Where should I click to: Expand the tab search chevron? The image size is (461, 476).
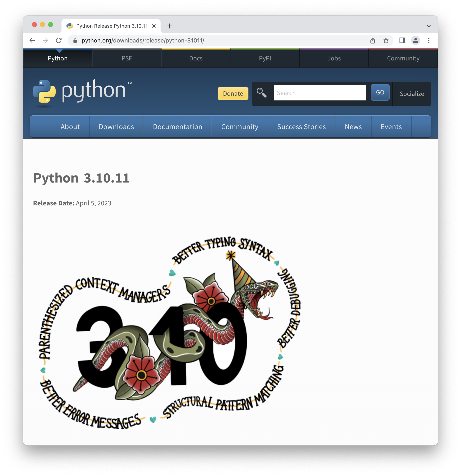pyautogui.click(x=429, y=26)
